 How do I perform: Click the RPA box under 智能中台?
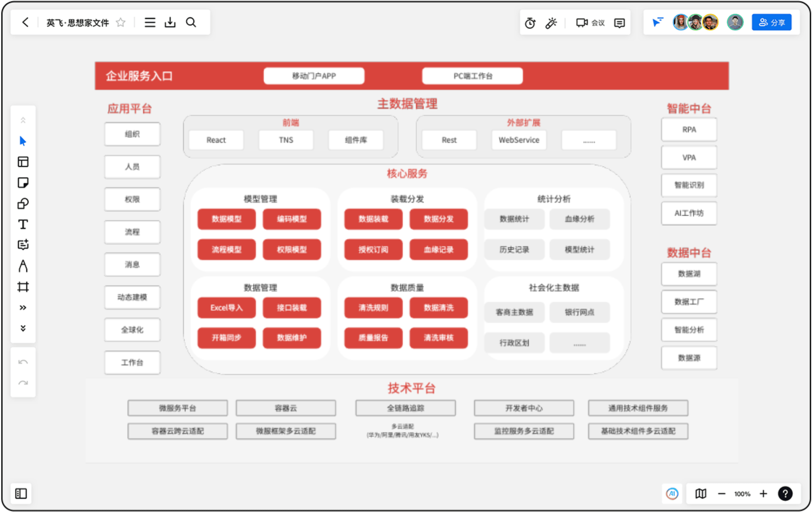tap(689, 129)
